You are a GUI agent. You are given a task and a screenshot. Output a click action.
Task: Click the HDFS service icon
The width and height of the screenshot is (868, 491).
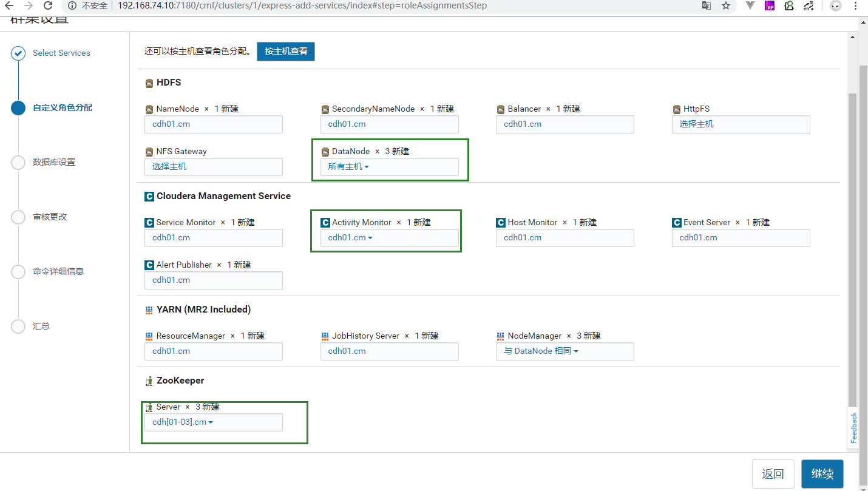tap(149, 83)
